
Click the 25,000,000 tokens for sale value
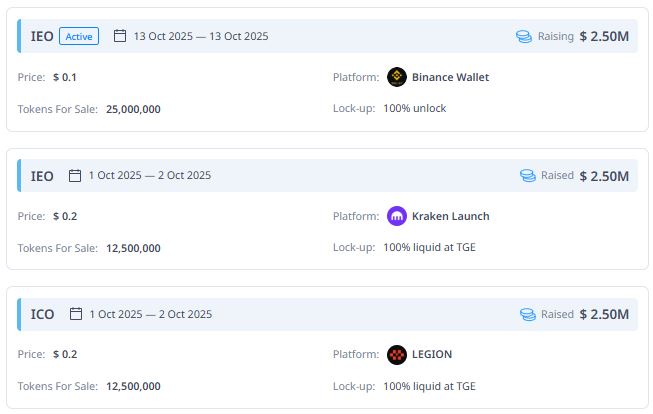pyautogui.click(x=133, y=109)
